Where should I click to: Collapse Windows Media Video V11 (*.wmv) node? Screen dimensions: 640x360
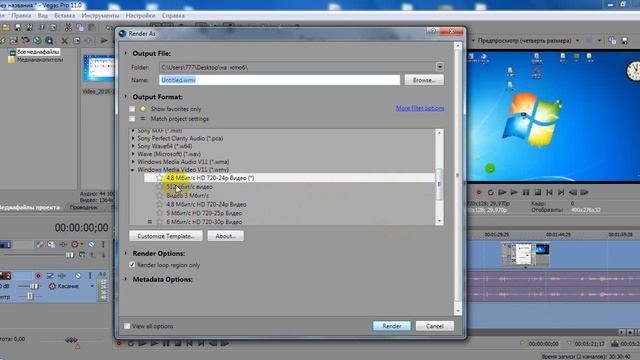pos(133,170)
